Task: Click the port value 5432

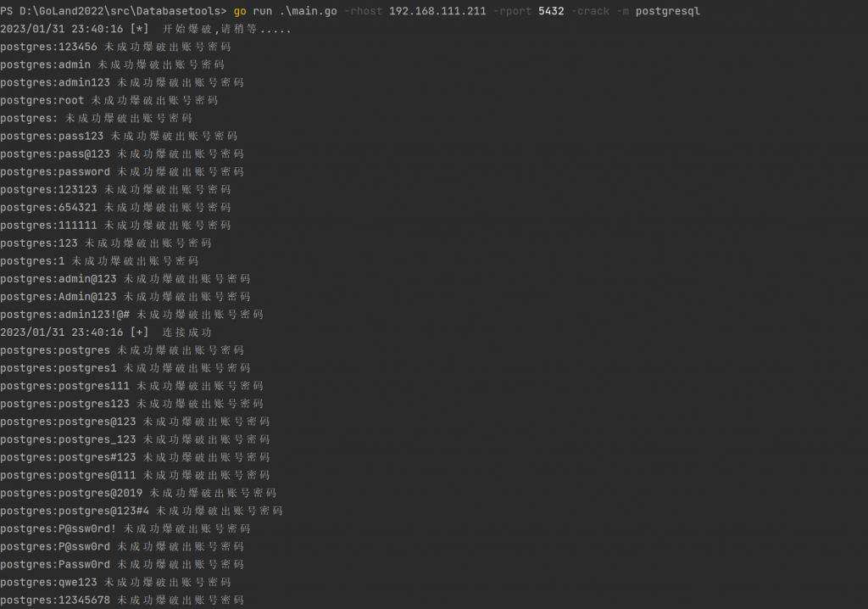Action: (x=551, y=11)
